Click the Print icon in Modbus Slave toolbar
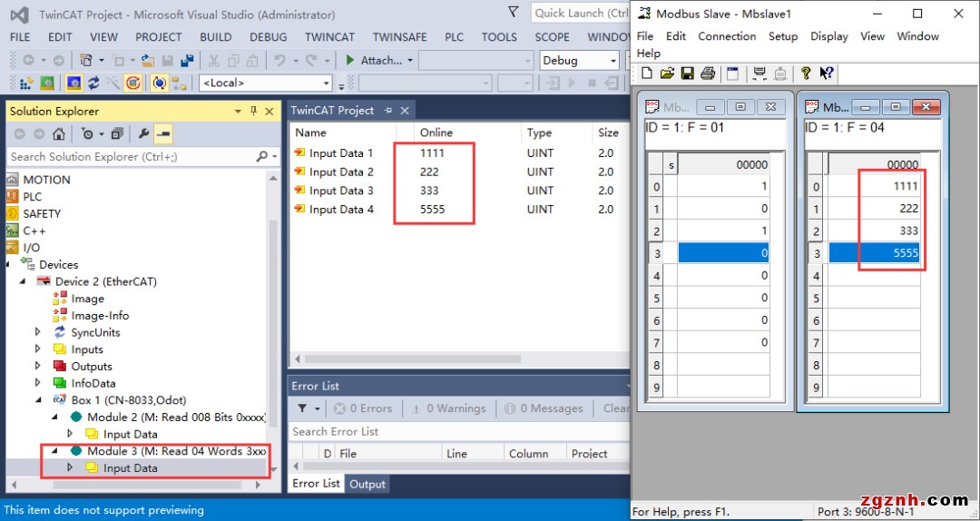The image size is (980, 521). (708, 74)
